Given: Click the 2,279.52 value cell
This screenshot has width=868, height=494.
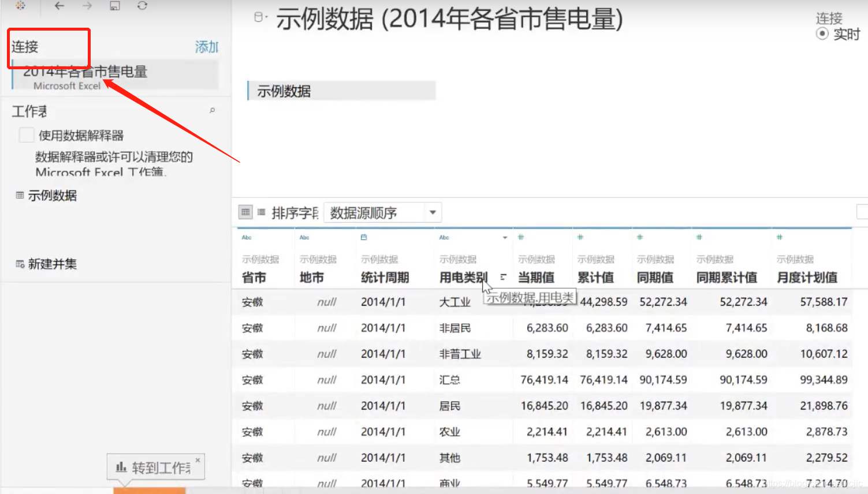Looking at the screenshot, I should [827, 458].
